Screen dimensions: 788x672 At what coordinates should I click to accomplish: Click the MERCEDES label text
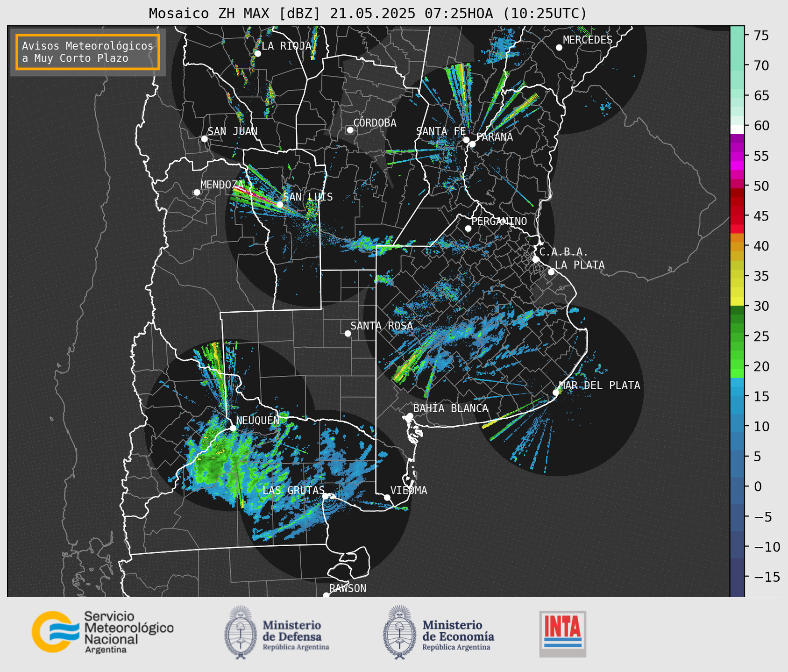coord(588,40)
